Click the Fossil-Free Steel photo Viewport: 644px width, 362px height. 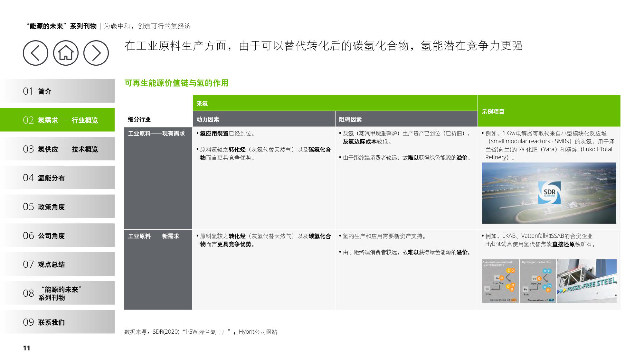[x=587, y=281]
